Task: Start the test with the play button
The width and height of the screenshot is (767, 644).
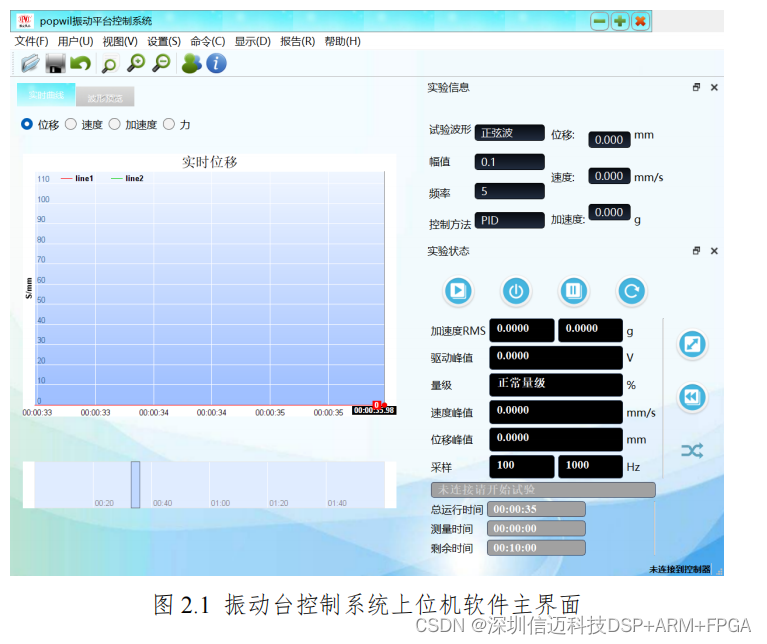Action: coord(458,291)
